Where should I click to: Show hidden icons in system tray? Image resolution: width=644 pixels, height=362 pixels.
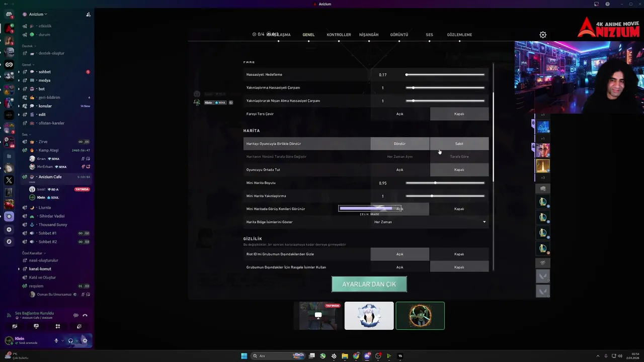point(599,356)
